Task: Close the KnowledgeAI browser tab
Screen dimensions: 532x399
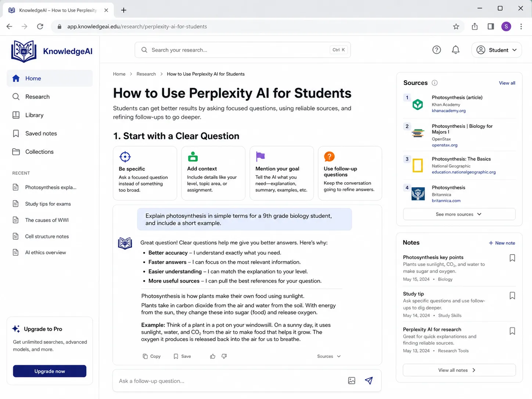Action: tap(106, 10)
